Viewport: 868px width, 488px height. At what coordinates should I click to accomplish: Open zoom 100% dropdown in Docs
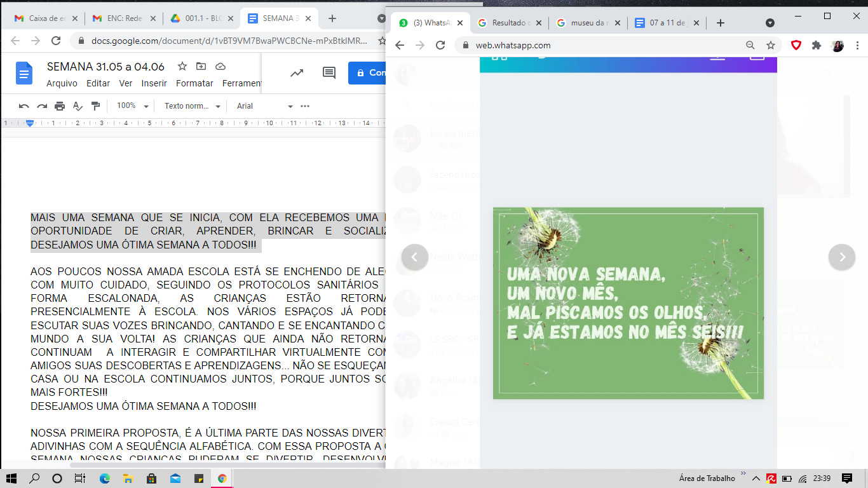coord(132,106)
